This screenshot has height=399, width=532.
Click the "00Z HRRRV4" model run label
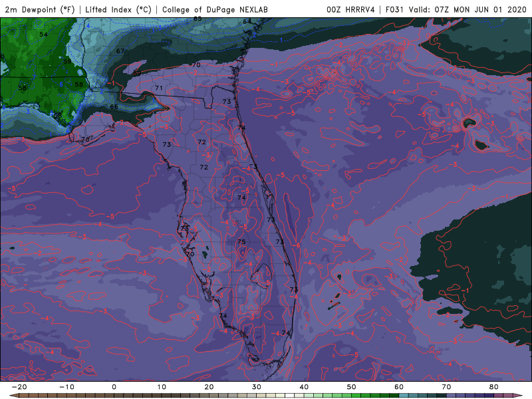(350, 9)
